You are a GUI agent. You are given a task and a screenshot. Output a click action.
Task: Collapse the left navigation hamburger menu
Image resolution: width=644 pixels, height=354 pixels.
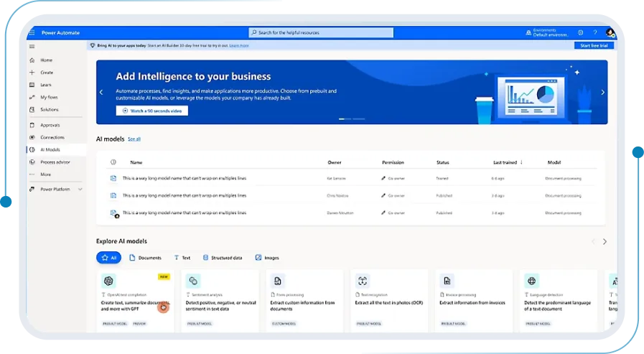click(32, 47)
